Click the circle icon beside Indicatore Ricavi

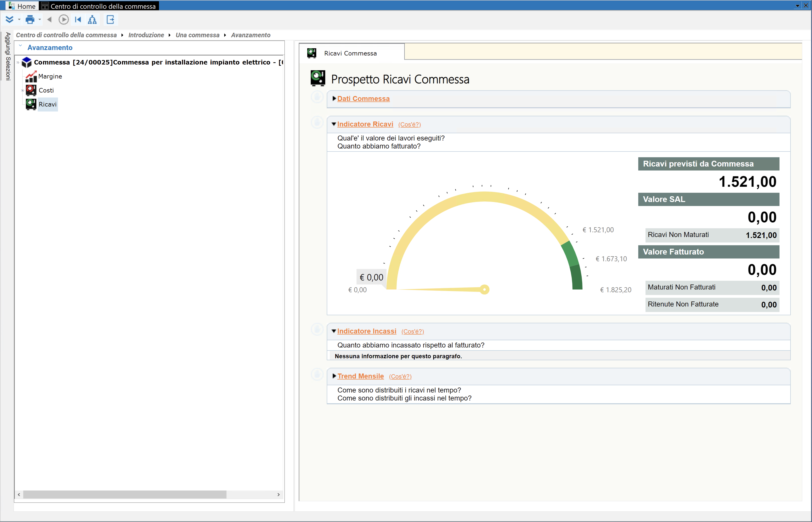(x=317, y=122)
